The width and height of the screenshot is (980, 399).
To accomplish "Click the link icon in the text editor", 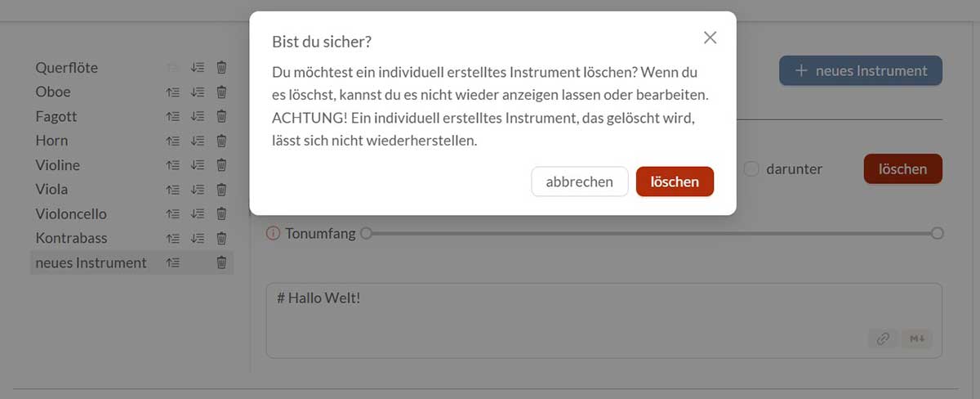I will pyautogui.click(x=883, y=338).
